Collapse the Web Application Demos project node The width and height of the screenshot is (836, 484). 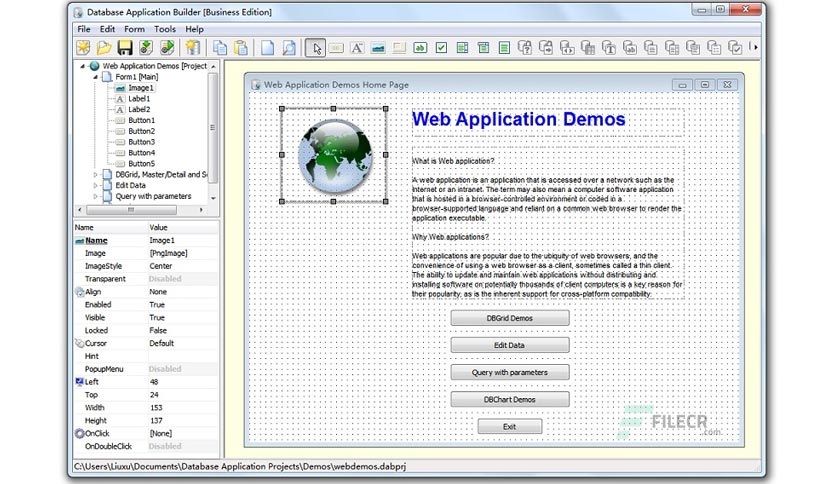point(83,66)
